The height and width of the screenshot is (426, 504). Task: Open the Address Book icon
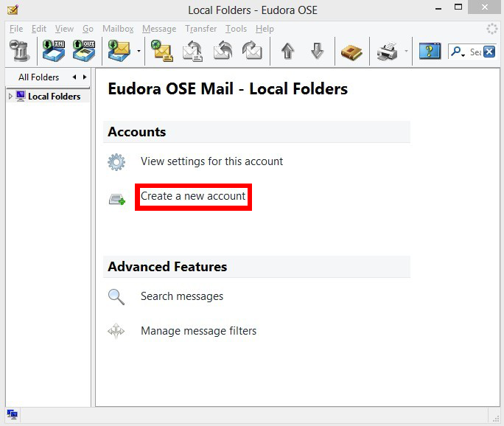[351, 52]
